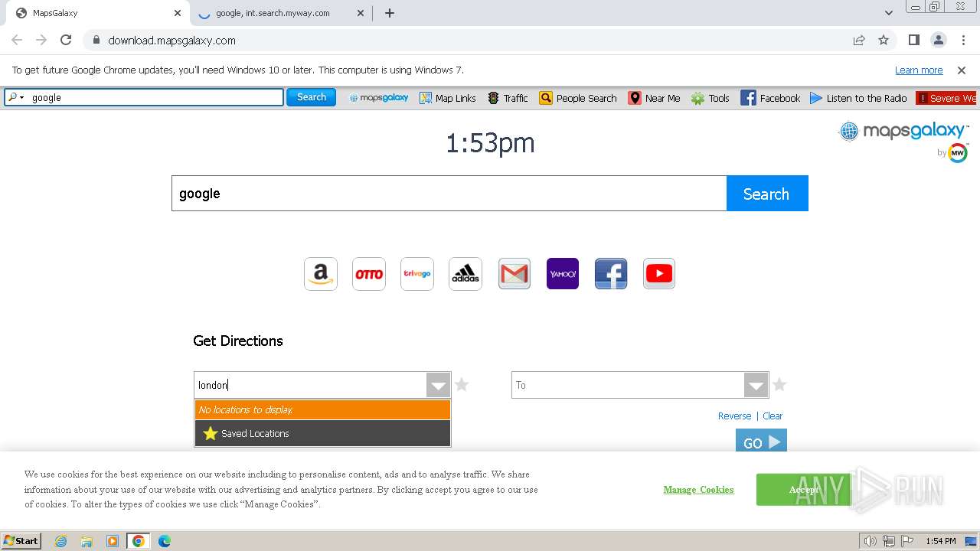Open the Facebook shortcut tile

[x=611, y=274]
